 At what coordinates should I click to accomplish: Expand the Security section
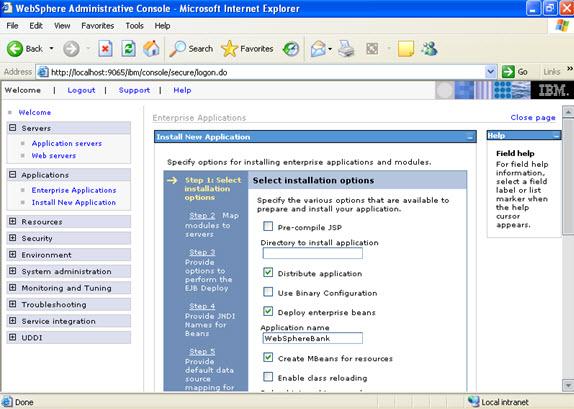(12, 238)
